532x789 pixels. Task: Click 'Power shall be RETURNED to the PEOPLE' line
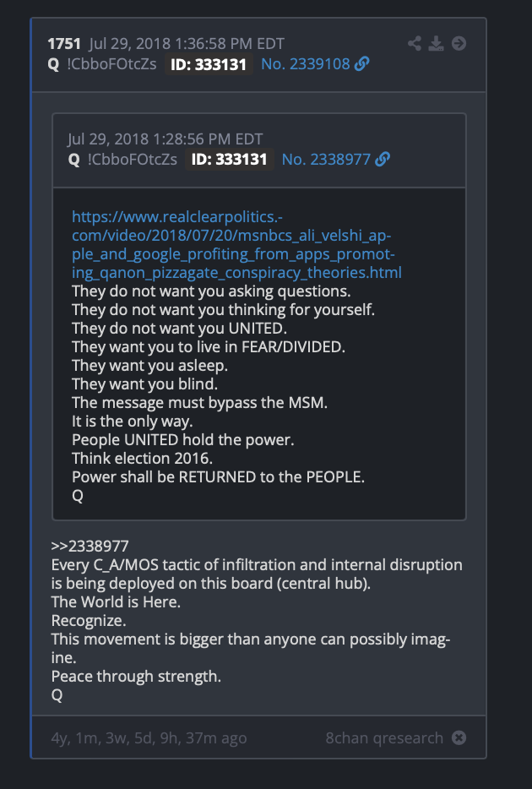[218, 477]
